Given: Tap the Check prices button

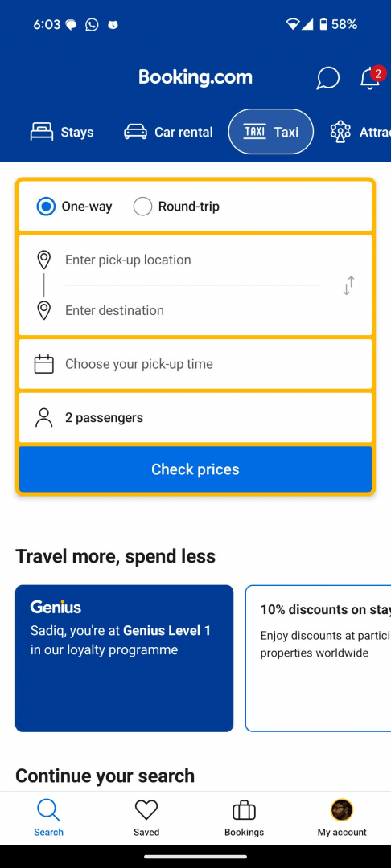Looking at the screenshot, I should tap(195, 469).
